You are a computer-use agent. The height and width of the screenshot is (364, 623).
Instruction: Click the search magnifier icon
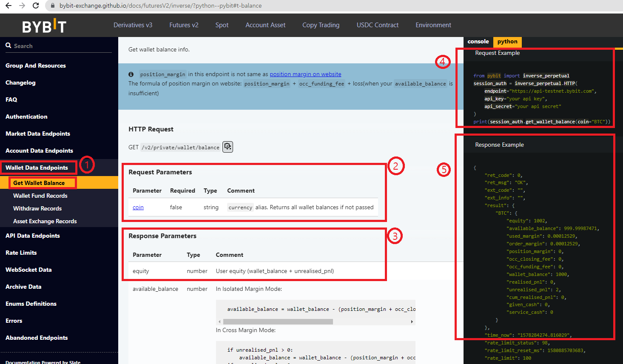point(9,45)
